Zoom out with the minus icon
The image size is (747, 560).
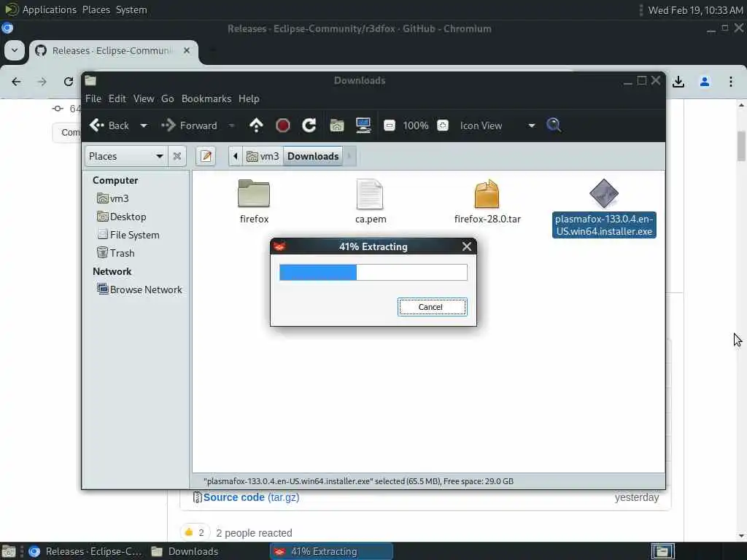(390, 125)
